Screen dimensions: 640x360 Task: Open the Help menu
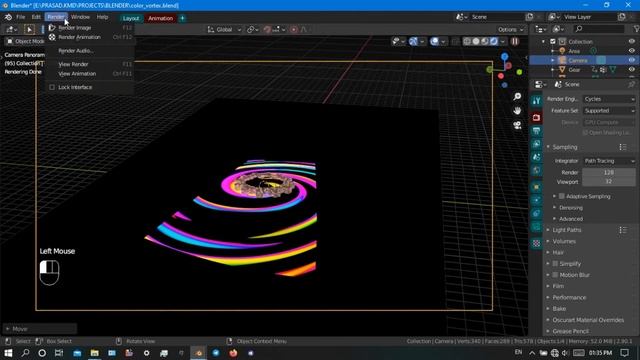[102, 17]
